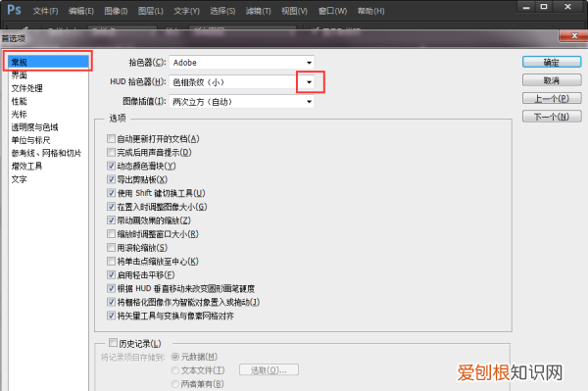Expand the HUD 拾色器 dropdown arrow

tap(309, 82)
